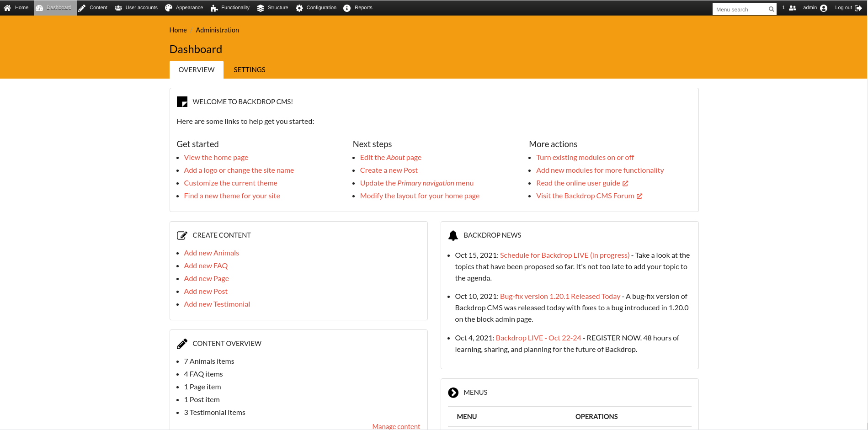Open Read the online user guide link
The image size is (868, 430).
tap(578, 183)
